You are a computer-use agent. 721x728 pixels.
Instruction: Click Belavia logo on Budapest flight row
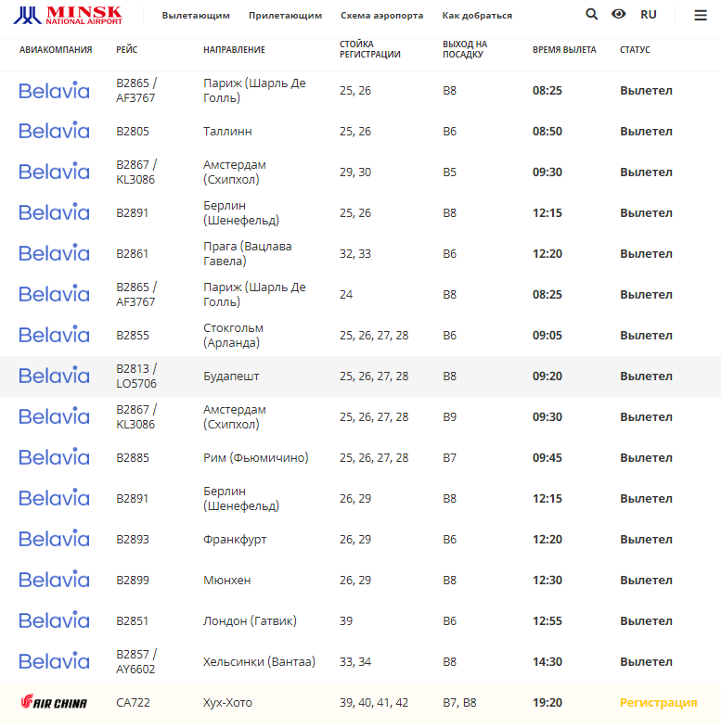point(54,377)
